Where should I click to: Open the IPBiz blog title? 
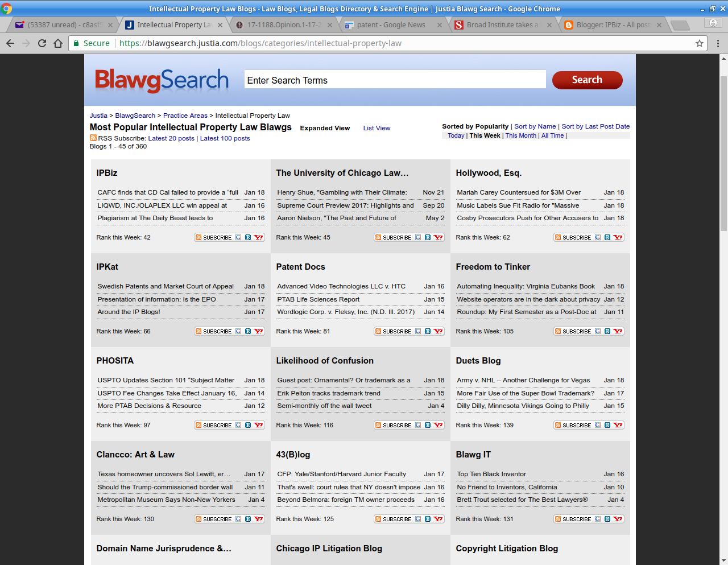click(107, 173)
